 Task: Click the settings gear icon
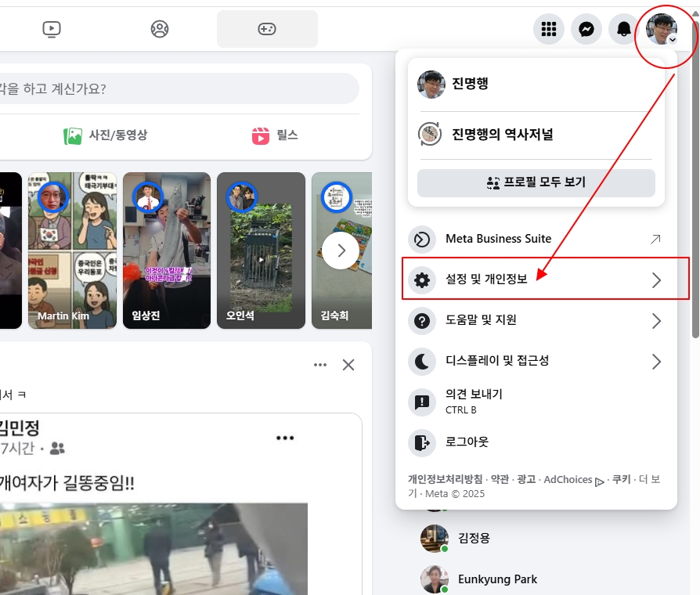(x=422, y=280)
